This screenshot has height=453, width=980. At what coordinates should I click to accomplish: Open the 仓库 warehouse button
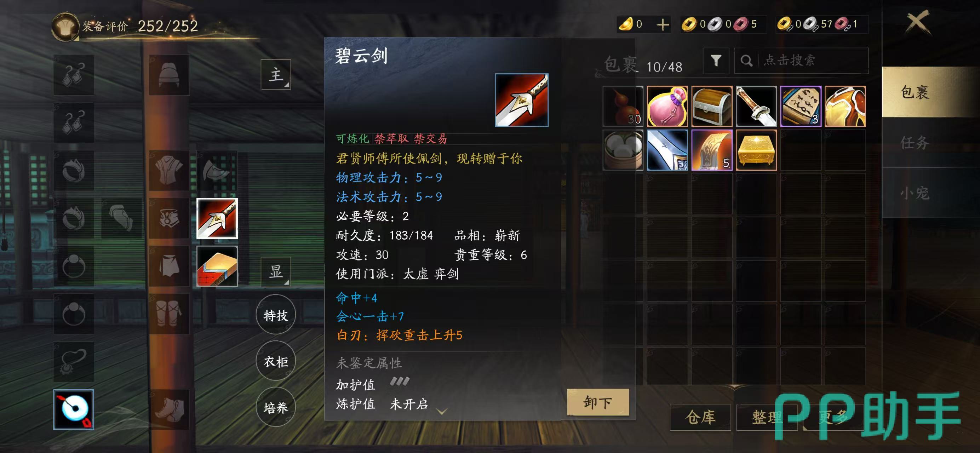tap(700, 417)
